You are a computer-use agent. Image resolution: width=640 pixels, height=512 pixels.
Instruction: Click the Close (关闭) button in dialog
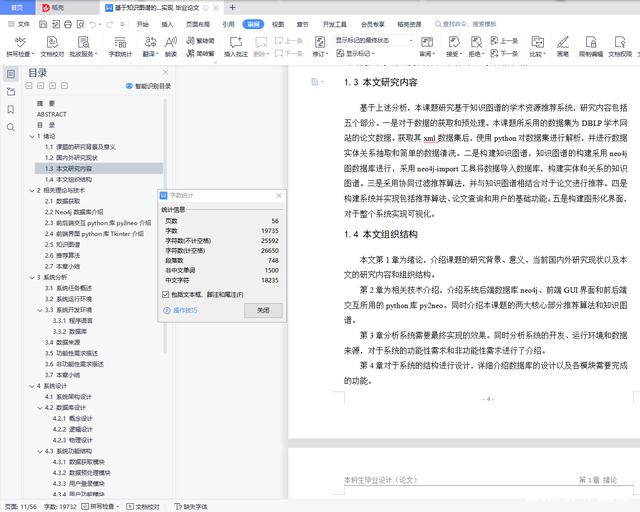tap(263, 310)
